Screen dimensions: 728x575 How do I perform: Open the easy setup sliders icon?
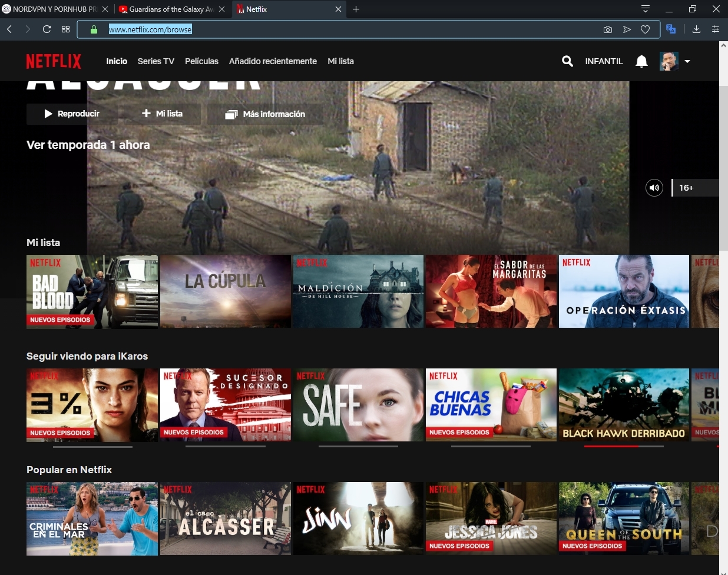(x=716, y=29)
